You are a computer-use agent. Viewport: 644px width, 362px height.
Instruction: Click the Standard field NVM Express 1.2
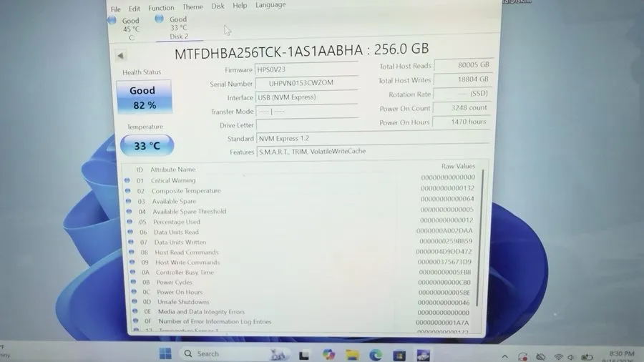coord(374,138)
